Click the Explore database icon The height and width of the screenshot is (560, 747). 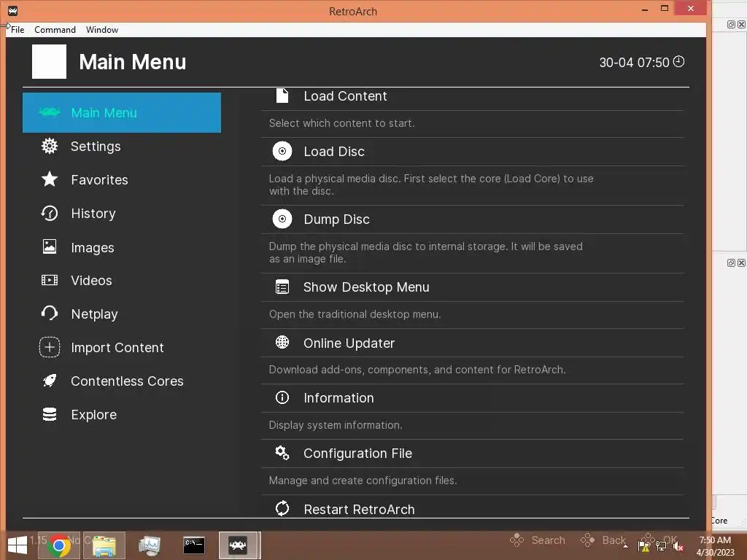(50, 414)
